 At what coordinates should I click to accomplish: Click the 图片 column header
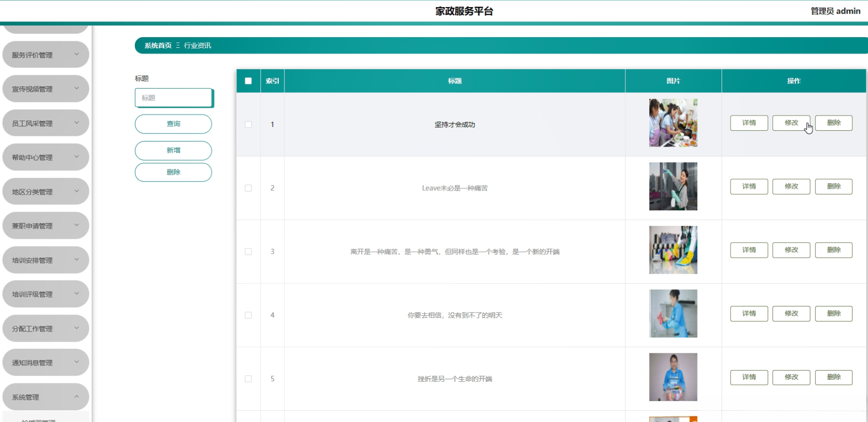673,81
